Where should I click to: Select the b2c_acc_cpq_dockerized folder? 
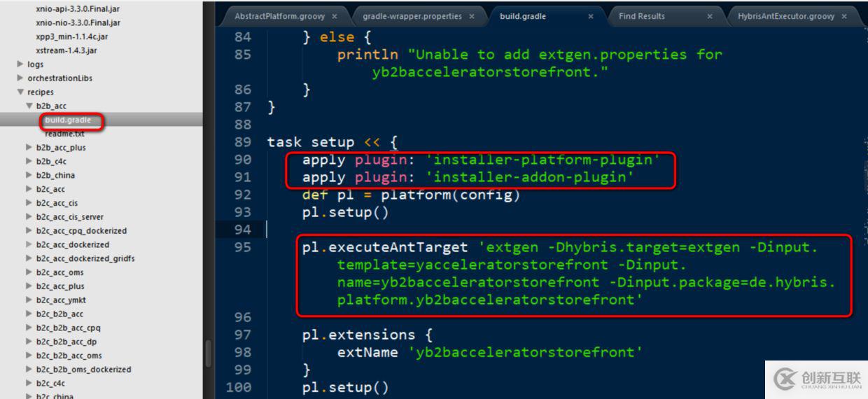pyautogui.click(x=81, y=231)
